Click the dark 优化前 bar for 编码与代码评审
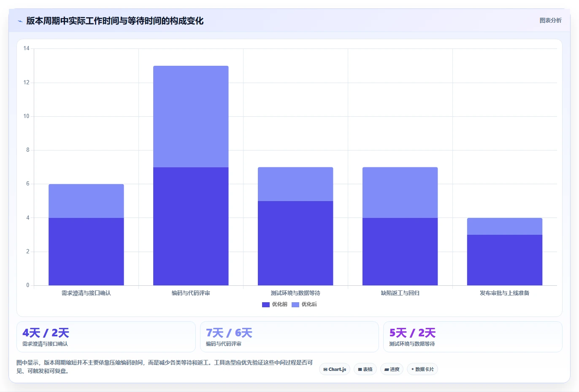The height and width of the screenshot is (392, 579). (191, 226)
